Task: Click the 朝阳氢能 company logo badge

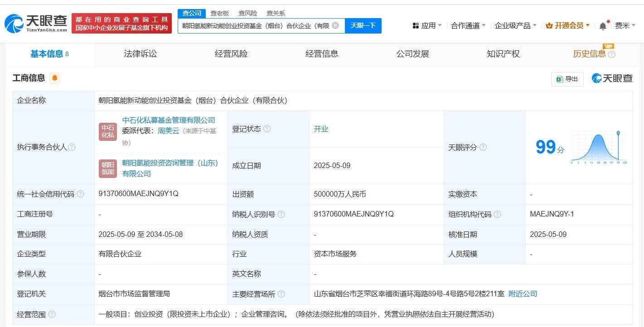Action: [108, 168]
